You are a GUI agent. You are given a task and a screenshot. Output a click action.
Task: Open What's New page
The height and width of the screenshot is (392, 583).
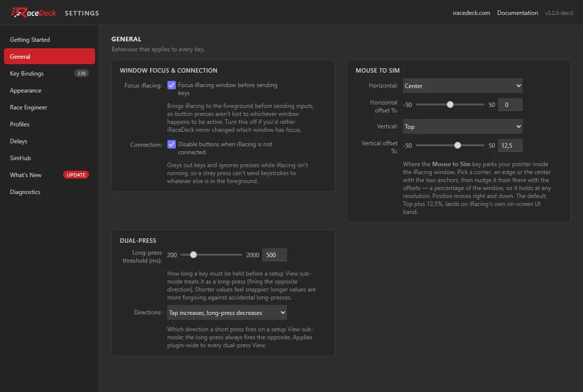[49, 175]
